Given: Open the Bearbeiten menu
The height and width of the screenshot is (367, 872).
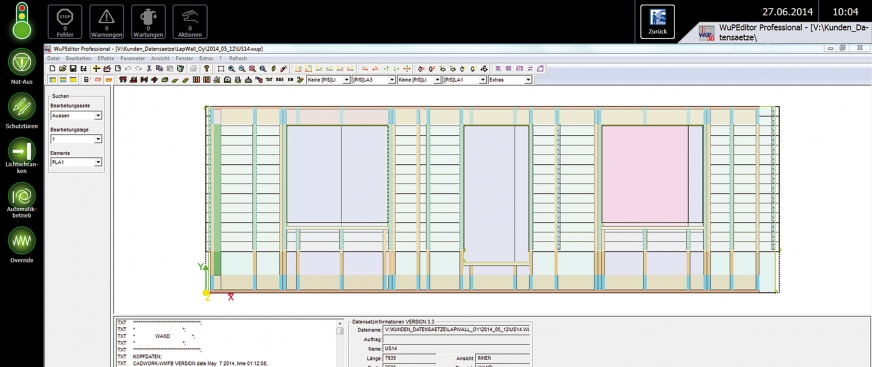Looking at the screenshot, I should (x=78, y=58).
